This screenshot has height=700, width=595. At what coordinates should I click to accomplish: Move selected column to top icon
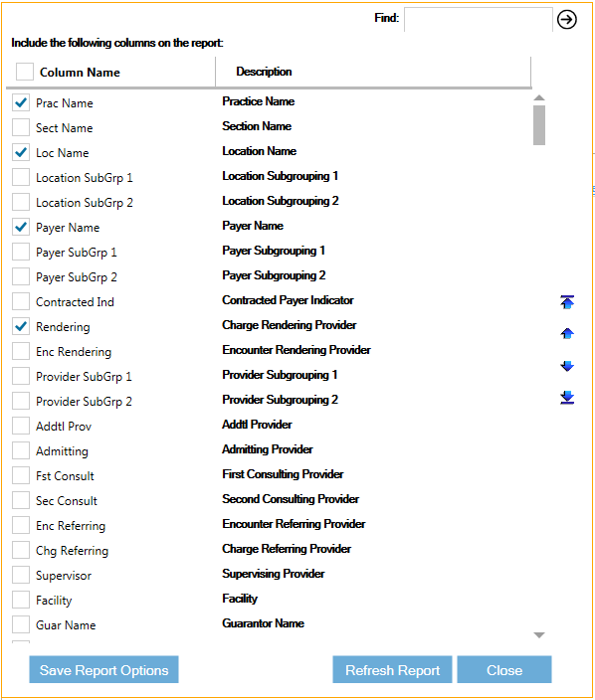(567, 302)
